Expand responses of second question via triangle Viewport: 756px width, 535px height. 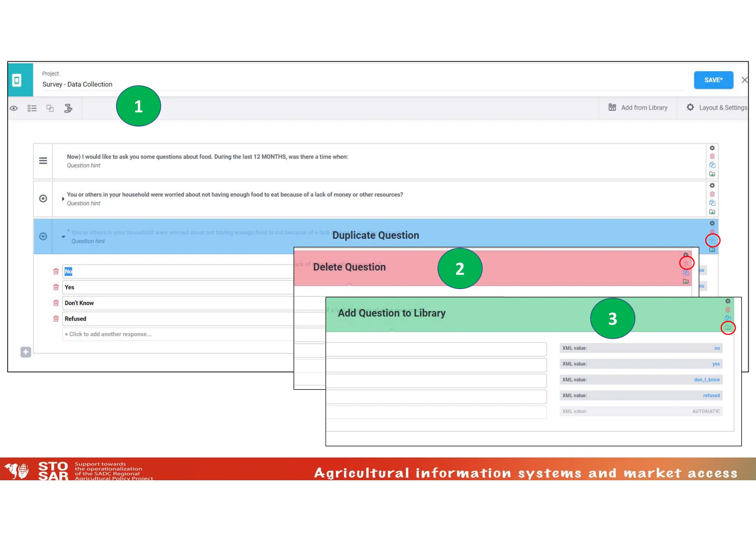click(x=63, y=199)
